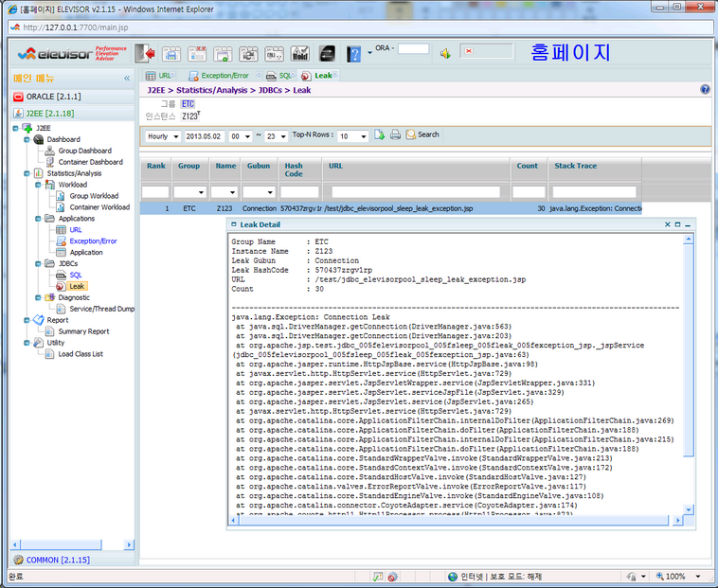Viewport: 718px width, 588px height.
Task: Click the blue help circle icon
Action: (x=705, y=89)
